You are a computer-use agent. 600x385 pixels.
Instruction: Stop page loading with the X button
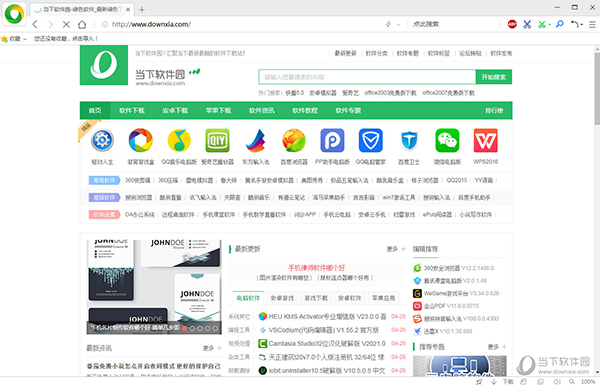66,24
